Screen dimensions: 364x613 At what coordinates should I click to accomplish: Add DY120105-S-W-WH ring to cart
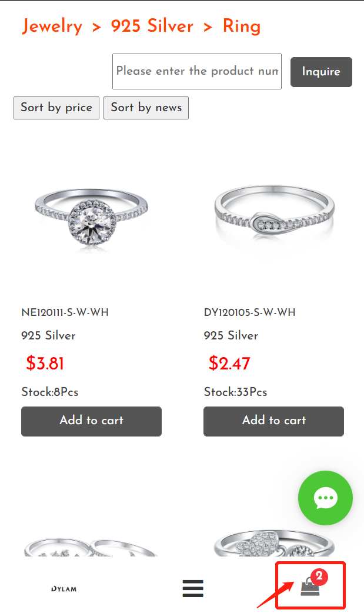point(273,421)
